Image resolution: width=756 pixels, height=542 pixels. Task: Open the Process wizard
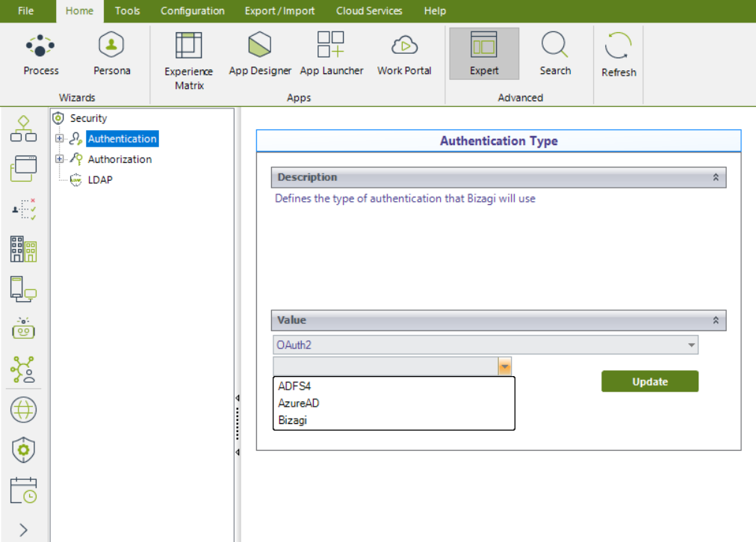[41, 54]
